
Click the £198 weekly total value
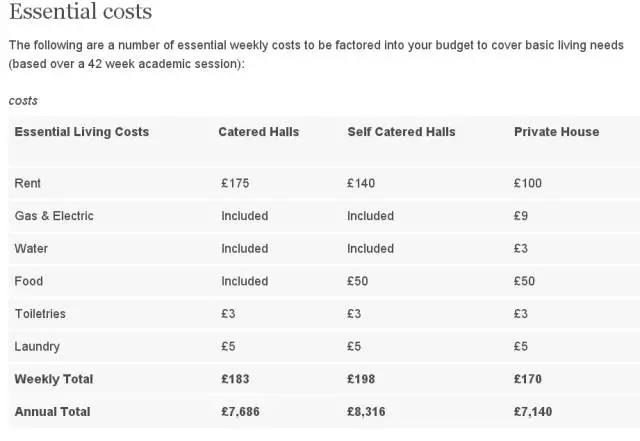point(362,379)
